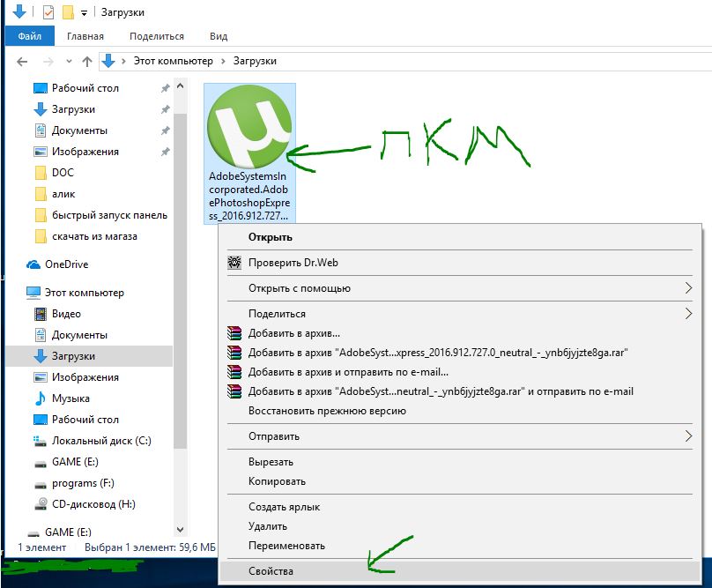This screenshot has width=712, height=588.
Task: Click navigation pane scroll up arrow
Action: click(x=181, y=86)
